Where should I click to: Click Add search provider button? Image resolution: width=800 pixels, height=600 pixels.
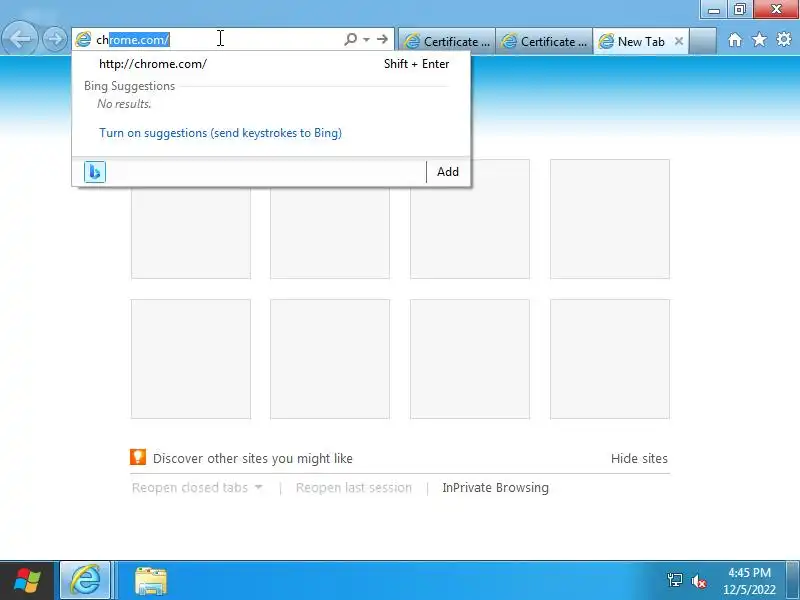[x=447, y=172]
